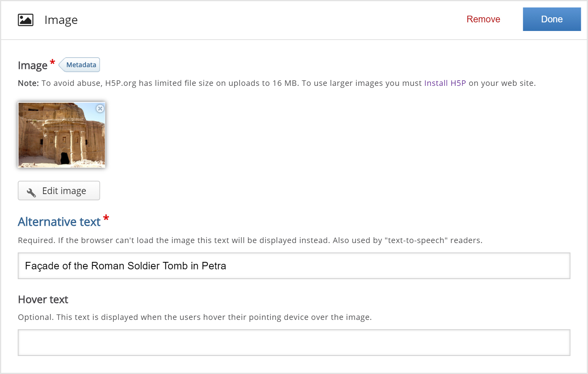Select the Petra tomb image thumbnail
Viewport: 588px width, 374px height.
pos(62,135)
